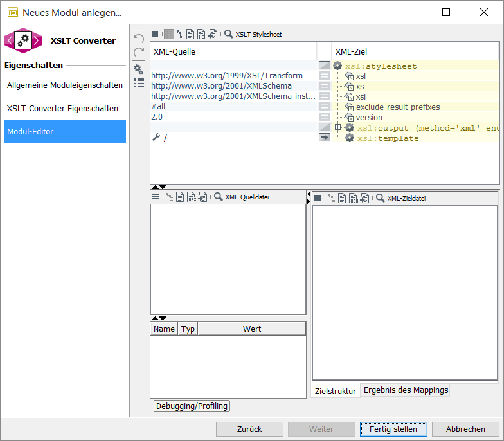Click the HEX view icon in XSLT Stylesheet toolbar
The width and height of the screenshot is (504, 441).
(x=201, y=34)
